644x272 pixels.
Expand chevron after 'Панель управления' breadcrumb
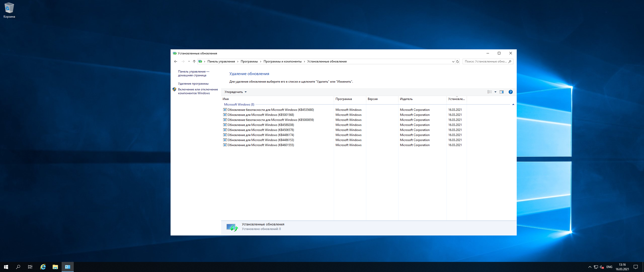(x=238, y=61)
